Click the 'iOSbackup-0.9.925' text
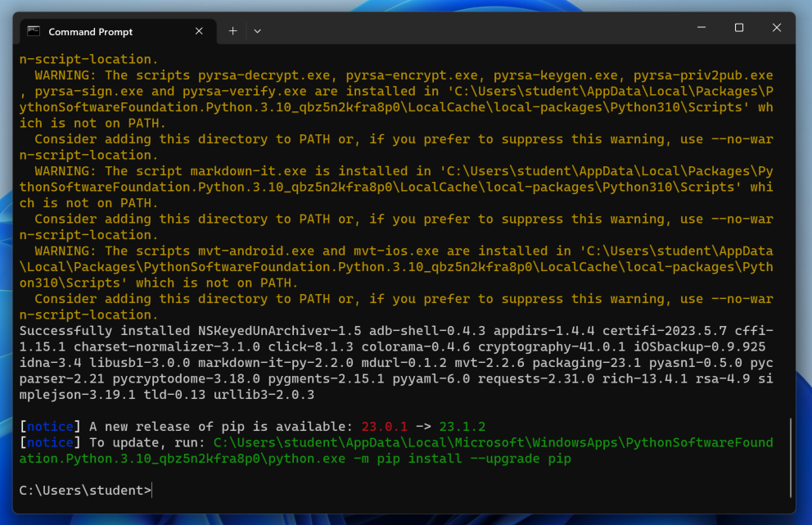Screen dimensions: 812x525 (x=700, y=346)
